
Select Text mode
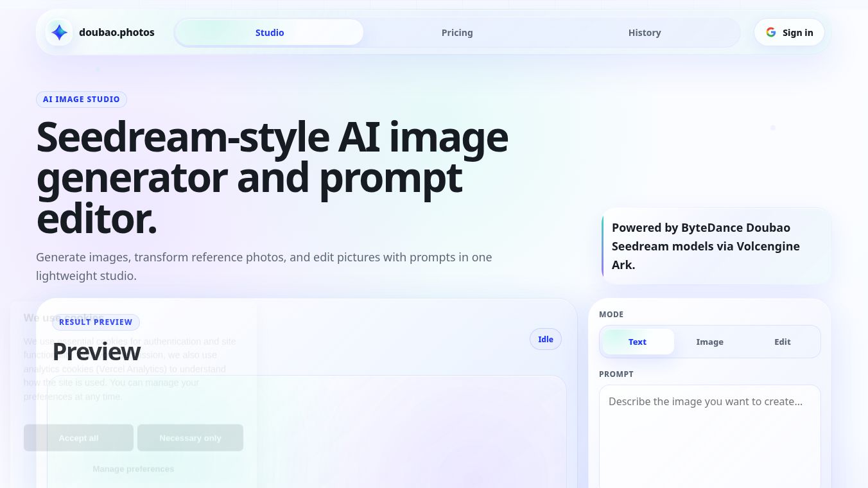[x=638, y=342]
